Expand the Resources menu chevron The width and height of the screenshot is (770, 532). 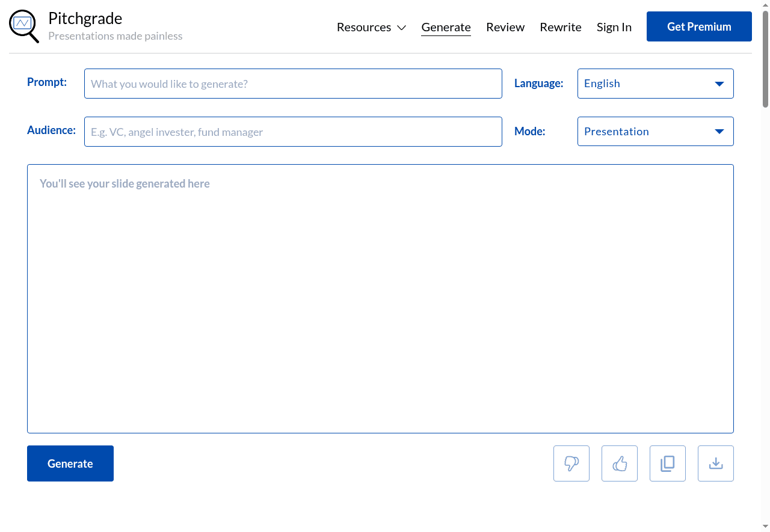402,28
